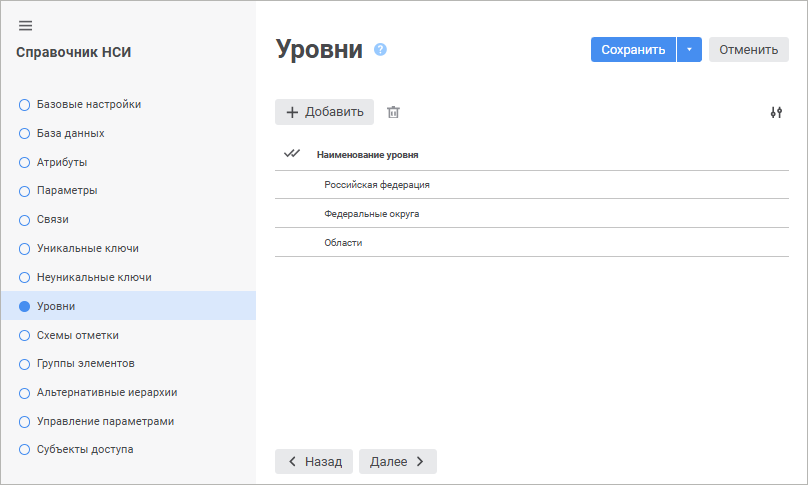Image resolution: width=808 pixels, height=485 pixels.
Task: Select the Базовые настройки radio step
Action: [24, 105]
